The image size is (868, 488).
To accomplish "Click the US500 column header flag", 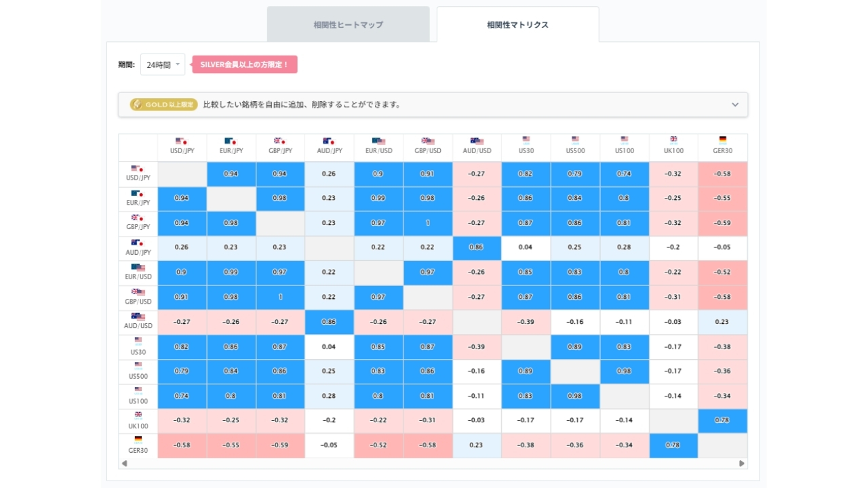I will tap(575, 140).
